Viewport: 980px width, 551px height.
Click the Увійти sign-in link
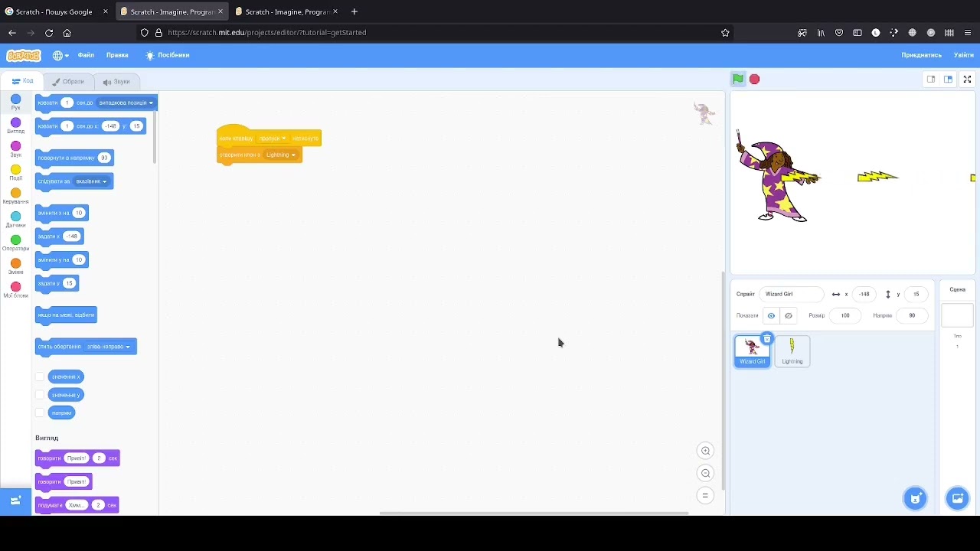(963, 55)
